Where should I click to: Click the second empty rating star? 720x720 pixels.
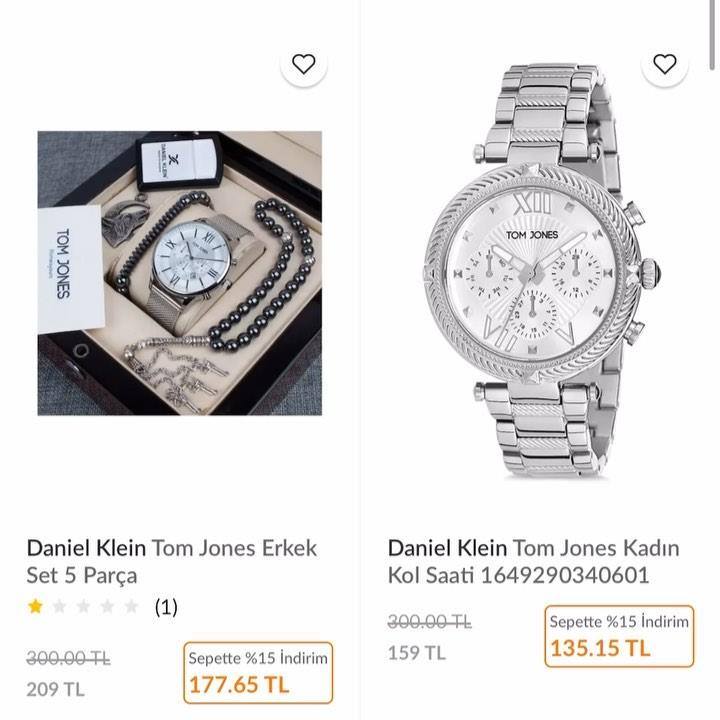(84, 607)
